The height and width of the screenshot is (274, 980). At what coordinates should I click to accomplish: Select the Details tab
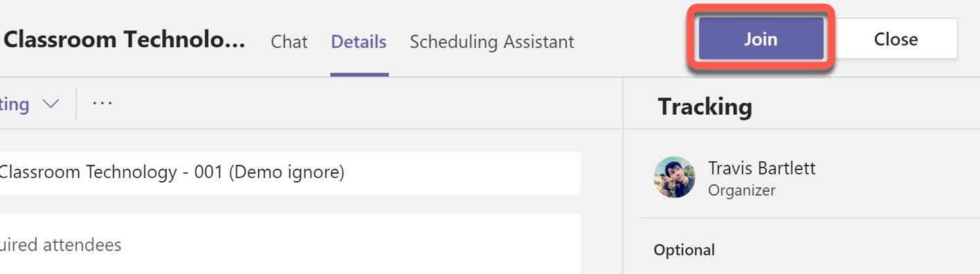click(x=359, y=42)
